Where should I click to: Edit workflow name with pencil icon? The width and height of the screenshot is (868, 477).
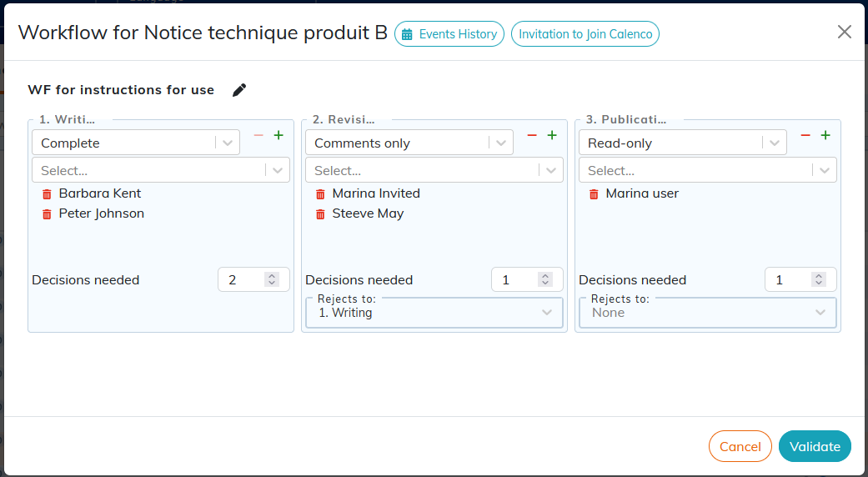pyautogui.click(x=239, y=90)
